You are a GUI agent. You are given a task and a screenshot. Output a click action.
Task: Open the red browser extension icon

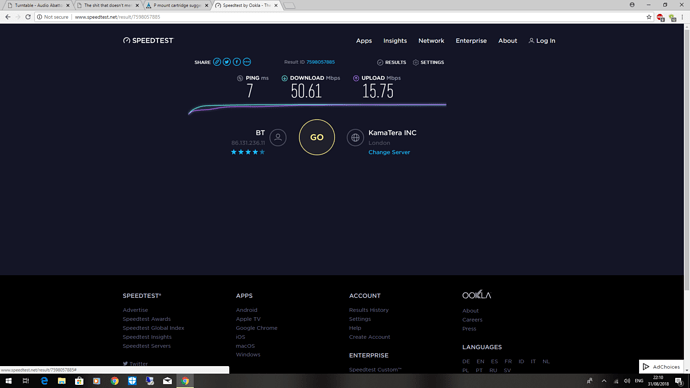pos(661,18)
